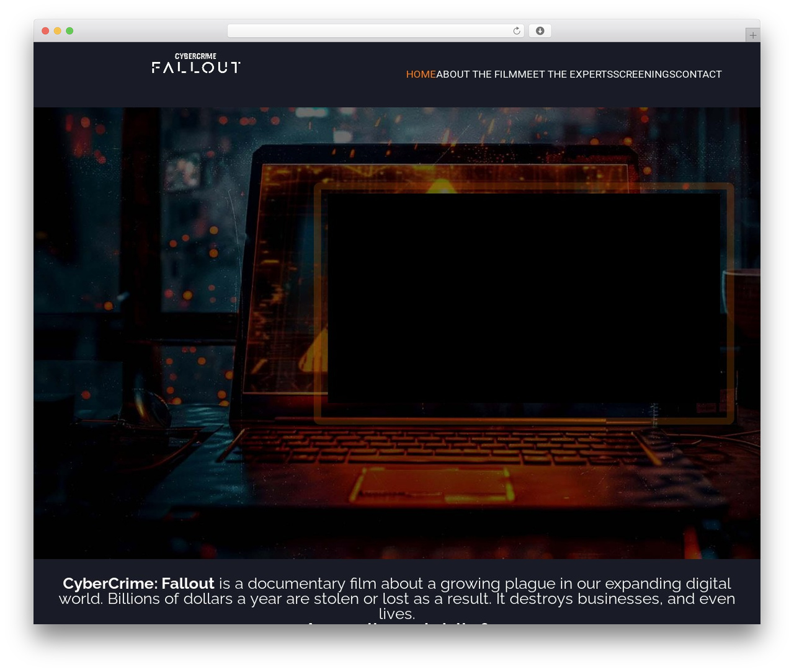Minimize window with the yellow button
Viewport: 794px width, 672px height.
coord(58,31)
